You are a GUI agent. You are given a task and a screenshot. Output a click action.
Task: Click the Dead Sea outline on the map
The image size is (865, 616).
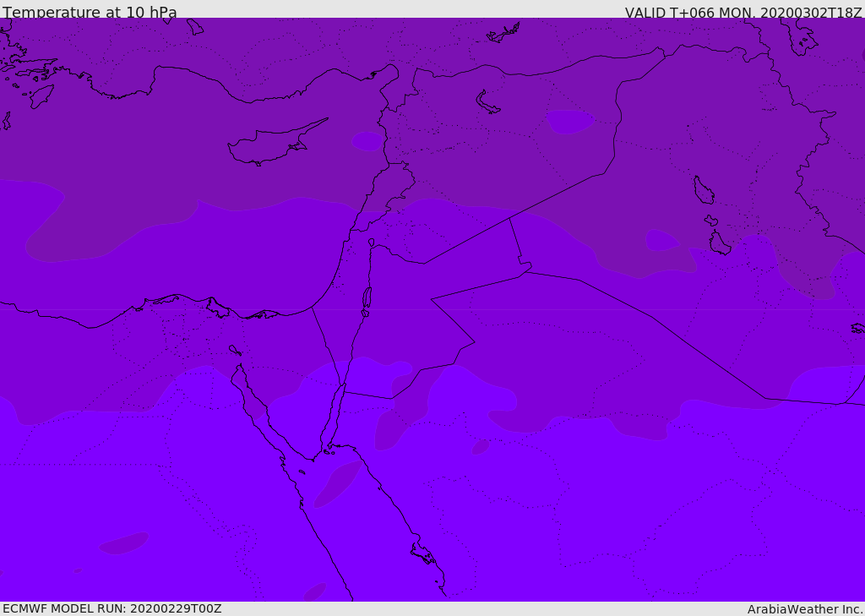pos(367,298)
